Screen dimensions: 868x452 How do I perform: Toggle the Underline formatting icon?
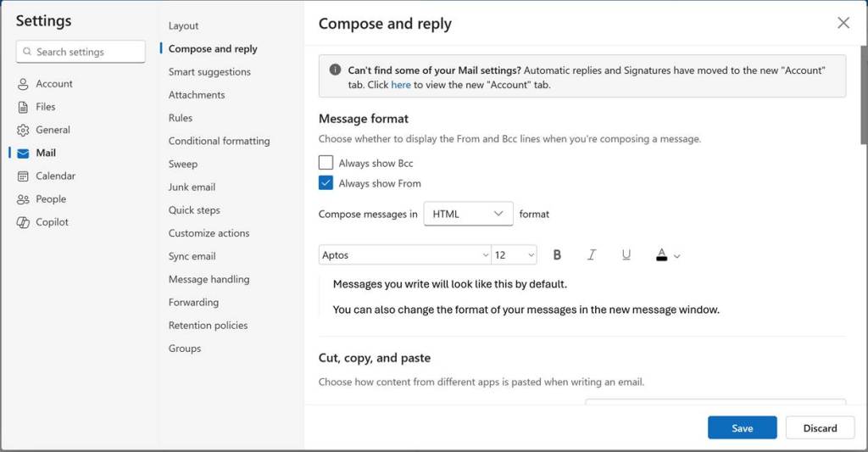point(626,255)
